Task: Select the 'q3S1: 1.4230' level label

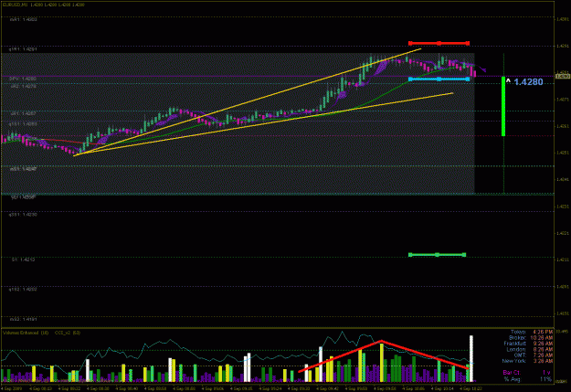Action: coord(23,215)
